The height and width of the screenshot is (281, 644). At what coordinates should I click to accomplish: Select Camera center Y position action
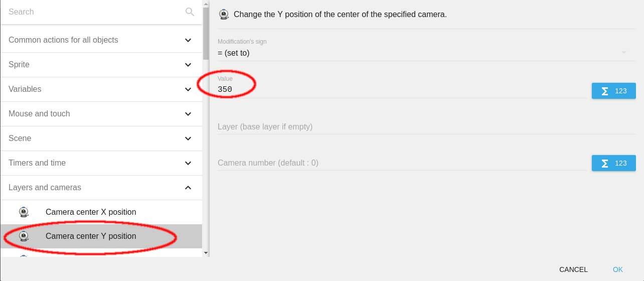91,236
